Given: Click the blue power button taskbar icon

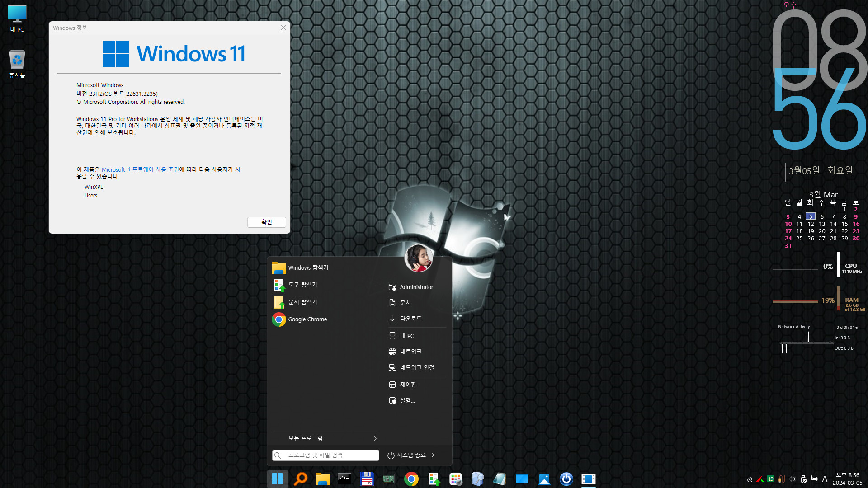Looking at the screenshot, I should pyautogui.click(x=566, y=479).
